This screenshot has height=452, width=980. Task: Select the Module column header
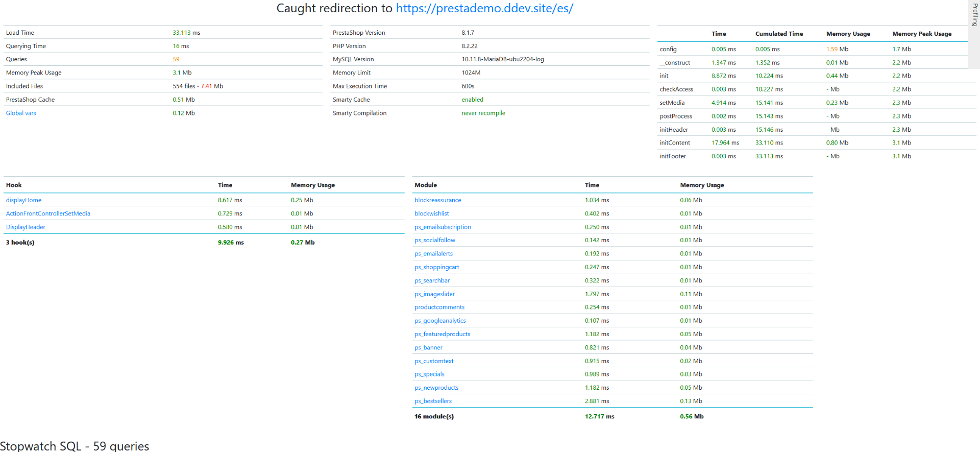(426, 185)
